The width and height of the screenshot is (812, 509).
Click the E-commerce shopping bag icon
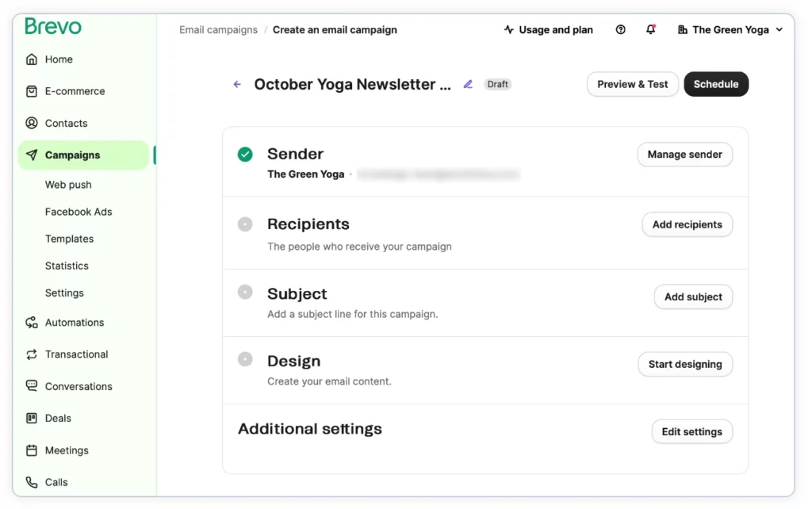32,92
